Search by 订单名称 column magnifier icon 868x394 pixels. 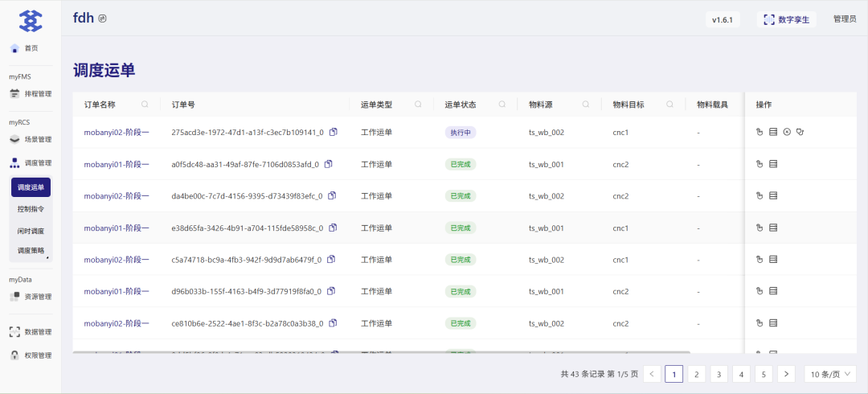[145, 105]
